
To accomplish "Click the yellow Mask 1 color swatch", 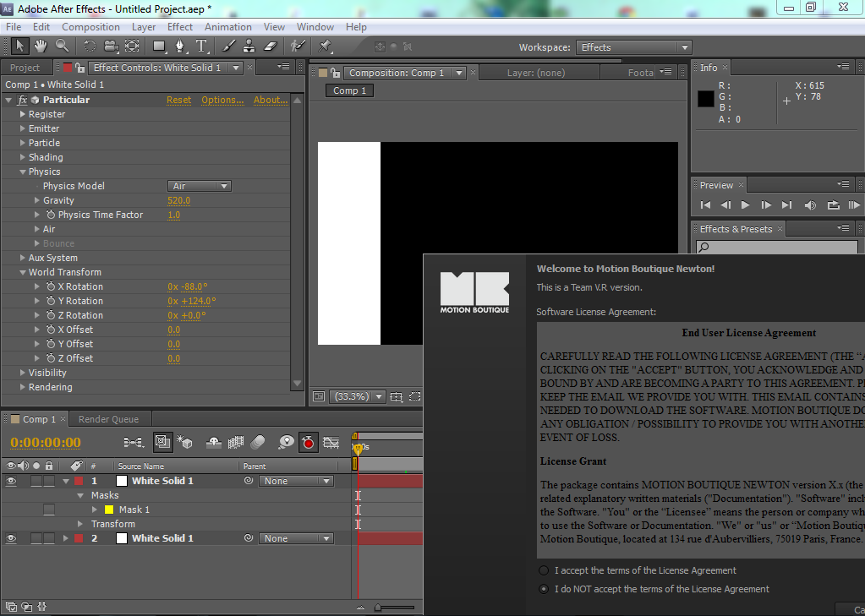I will point(109,510).
